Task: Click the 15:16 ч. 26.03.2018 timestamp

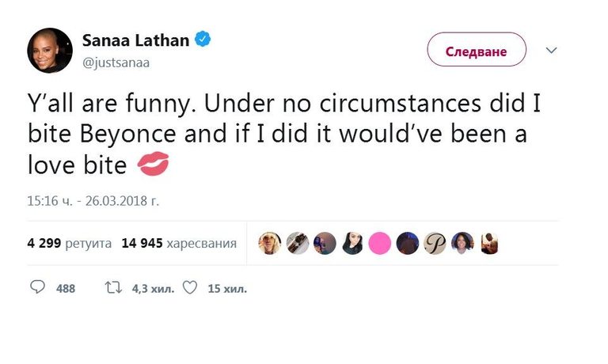Action: [x=93, y=201]
